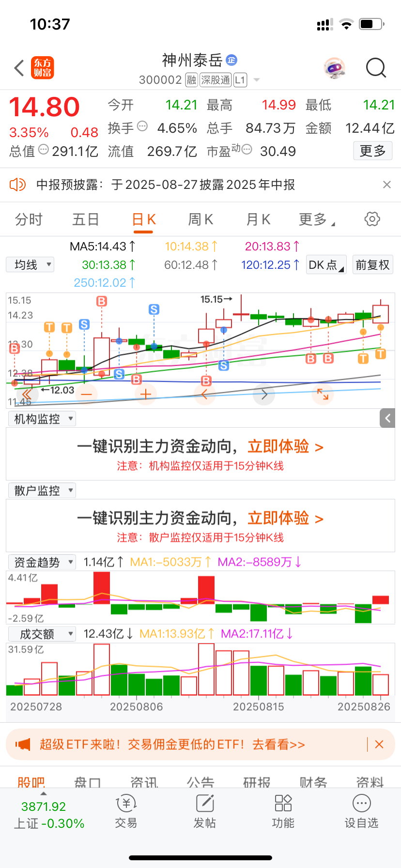Viewport: 401px width, 868px height.
Task: Tap the 前复权 adjustment button
Action: [x=372, y=265]
